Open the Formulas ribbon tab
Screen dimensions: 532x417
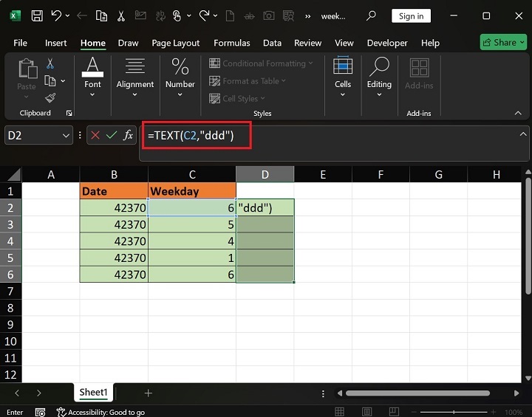click(x=232, y=43)
